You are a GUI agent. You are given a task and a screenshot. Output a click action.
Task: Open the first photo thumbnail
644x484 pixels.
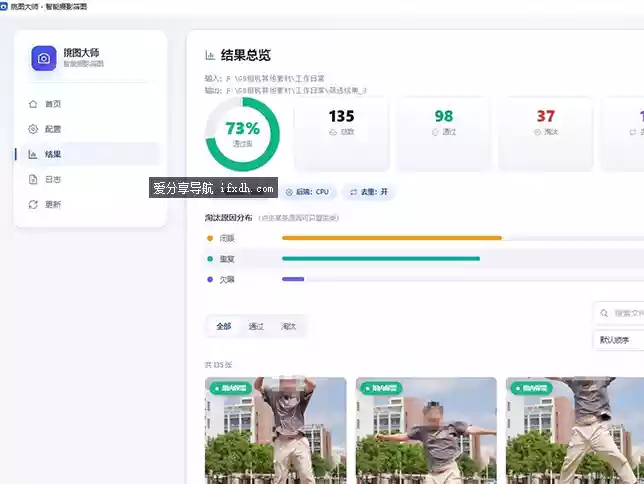click(276, 431)
